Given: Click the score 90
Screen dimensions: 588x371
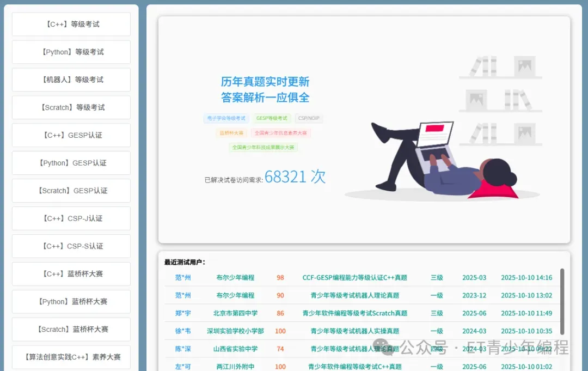Looking at the screenshot, I should [x=280, y=295].
